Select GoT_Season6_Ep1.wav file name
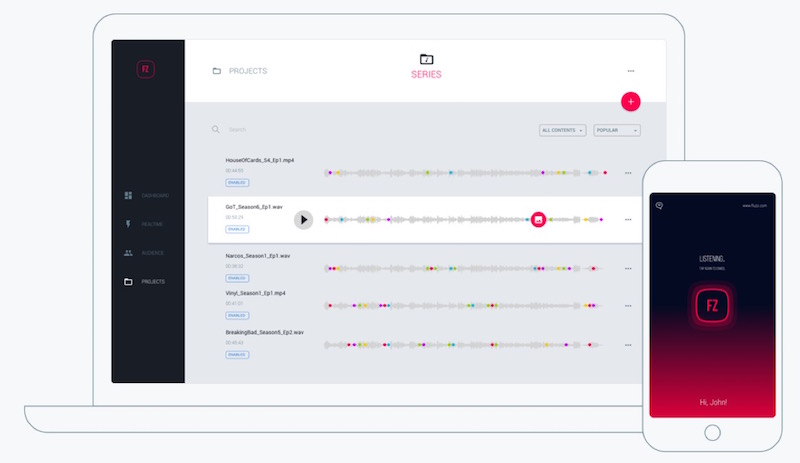Screen dimensions: 800x463 254,207
